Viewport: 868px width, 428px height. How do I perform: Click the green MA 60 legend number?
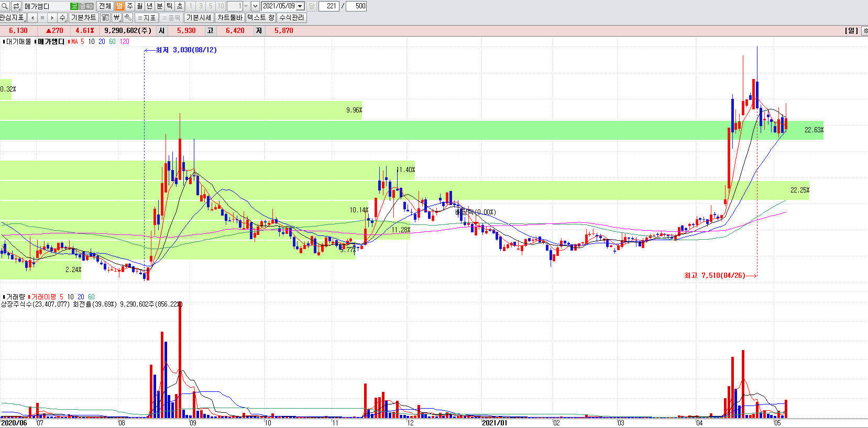(x=112, y=41)
